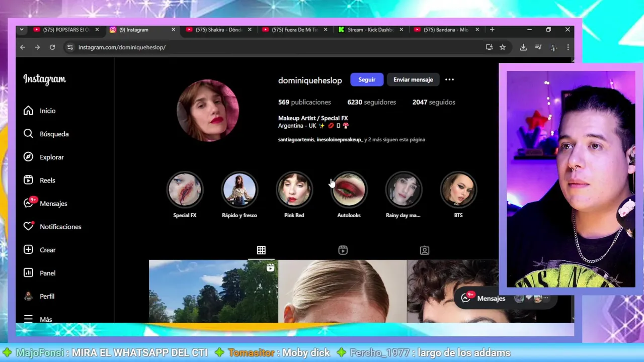Open Chrome three-dot menu

pos(568,47)
